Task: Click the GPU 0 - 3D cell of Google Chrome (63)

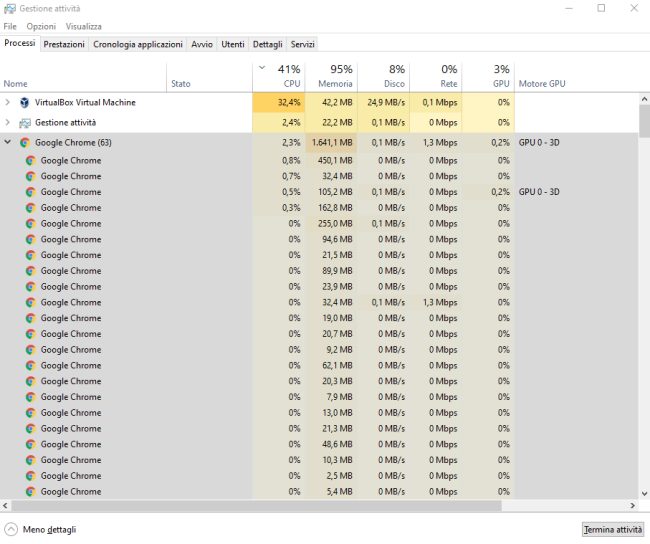Action: click(539, 143)
